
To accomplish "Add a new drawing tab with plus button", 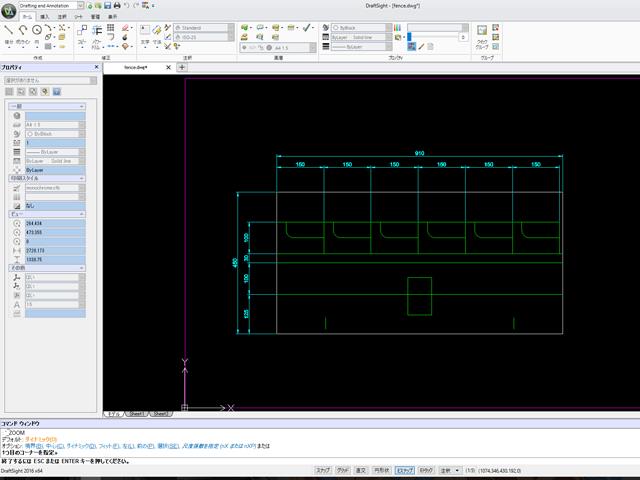I will (182, 67).
